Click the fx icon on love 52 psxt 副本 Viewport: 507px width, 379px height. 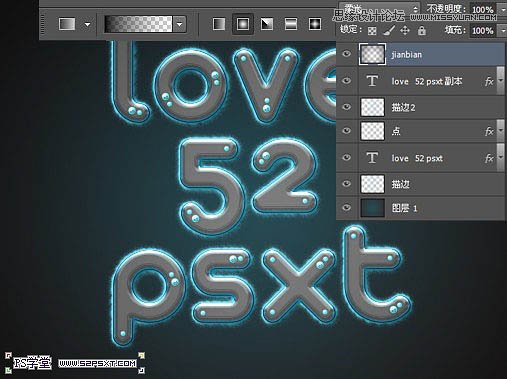489,81
